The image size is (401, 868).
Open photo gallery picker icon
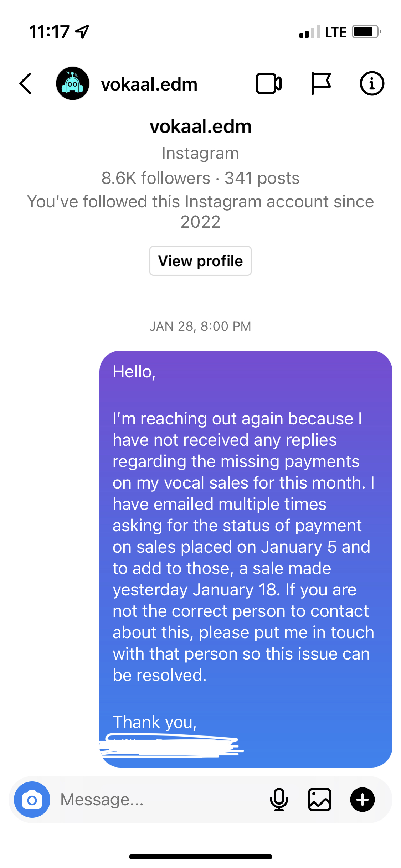(319, 800)
